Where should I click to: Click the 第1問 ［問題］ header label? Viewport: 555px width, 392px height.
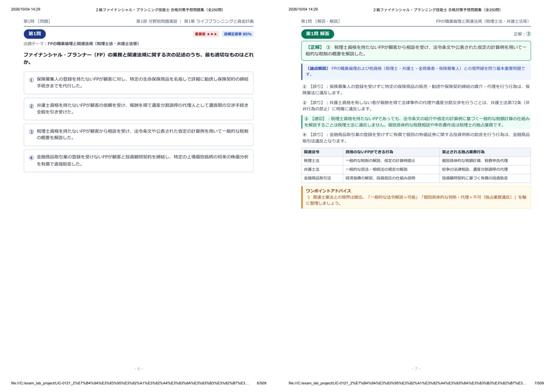[37, 21]
